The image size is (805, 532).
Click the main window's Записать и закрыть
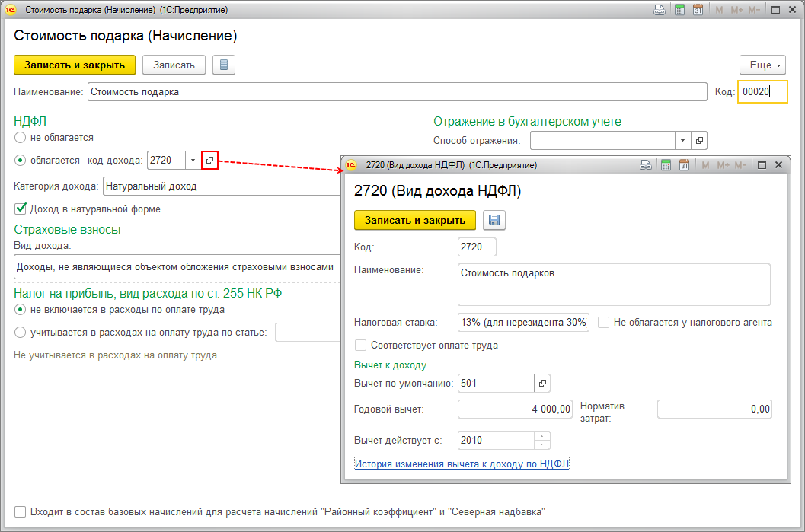75,65
